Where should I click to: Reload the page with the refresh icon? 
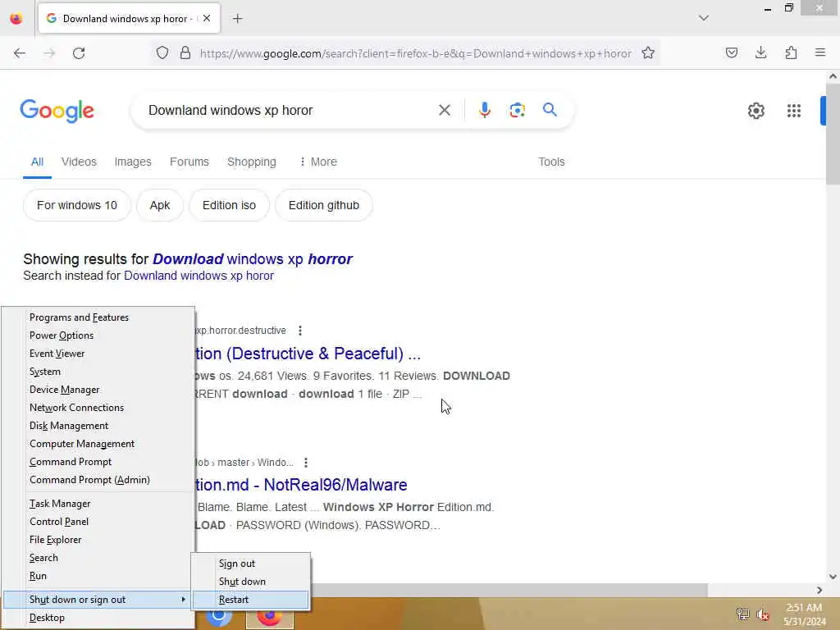click(x=79, y=53)
